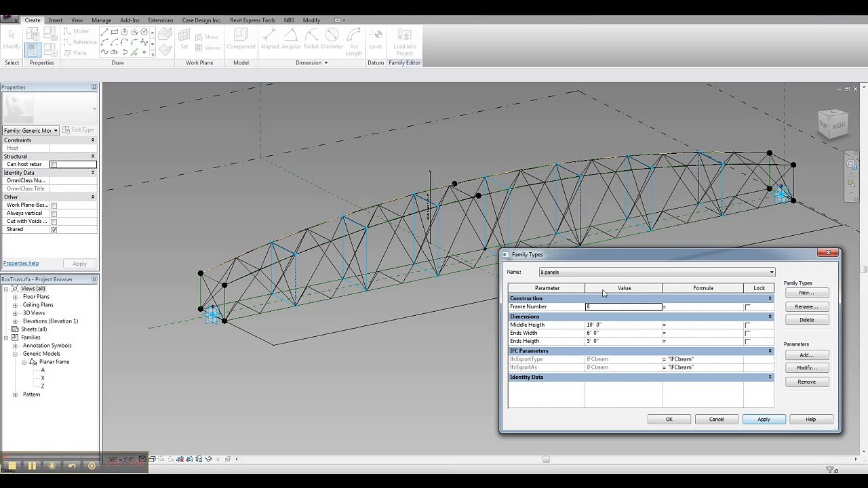
Task: Open the Manage ribbon tab
Action: [x=101, y=20]
